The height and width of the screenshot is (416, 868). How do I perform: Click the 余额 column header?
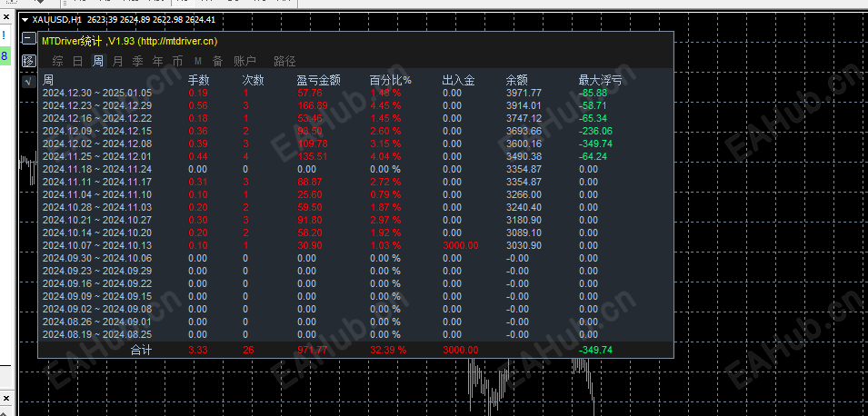516,80
